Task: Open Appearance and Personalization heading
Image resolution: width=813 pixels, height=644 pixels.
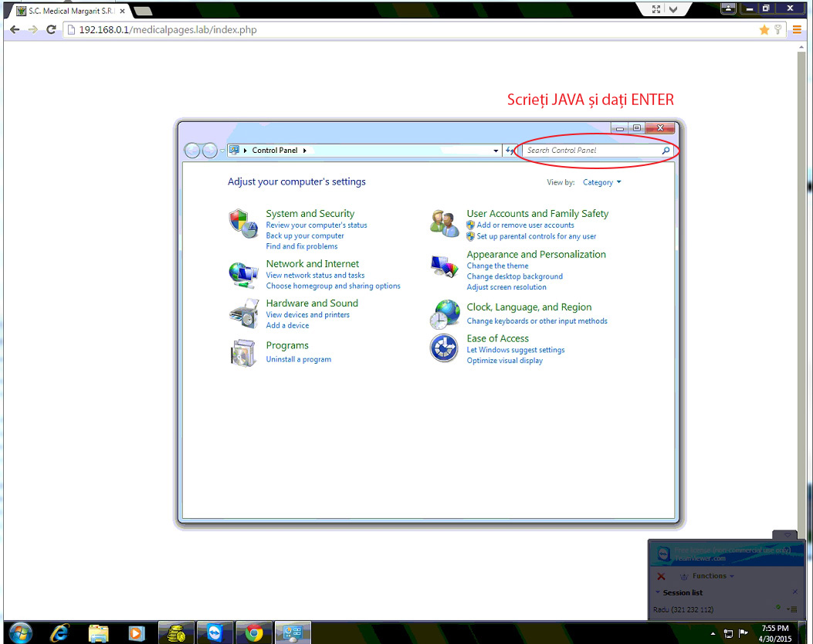Action: click(536, 255)
